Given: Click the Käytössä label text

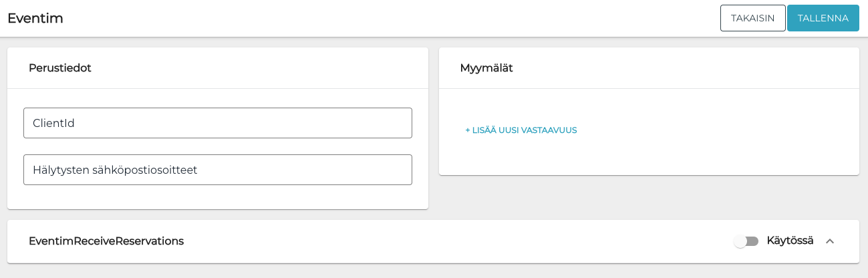Looking at the screenshot, I should [x=790, y=241].
